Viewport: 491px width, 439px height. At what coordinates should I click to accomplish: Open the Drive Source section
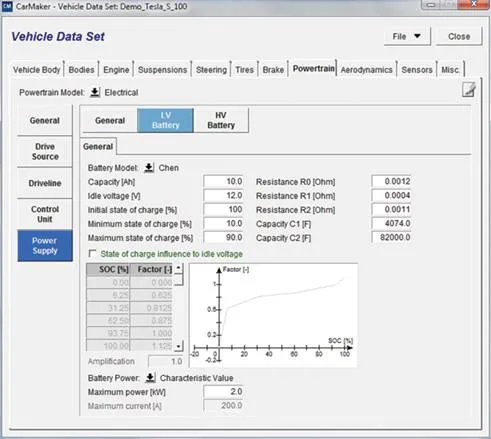[45, 151]
